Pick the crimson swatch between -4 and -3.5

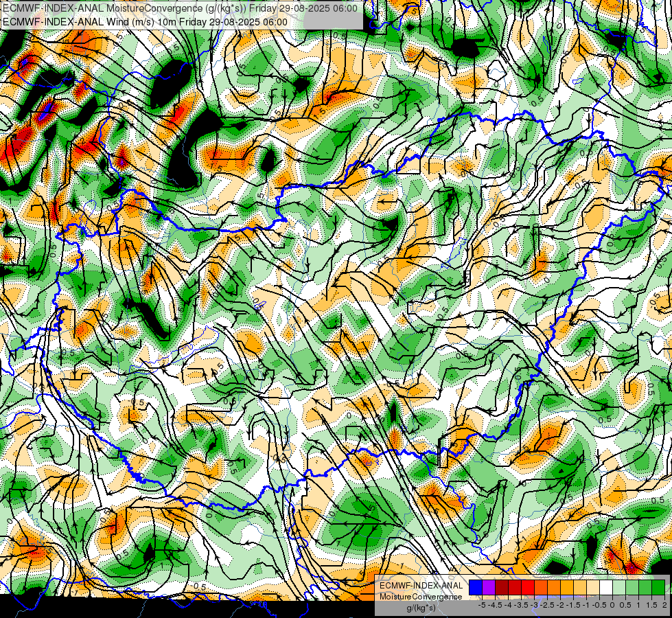tap(515, 587)
